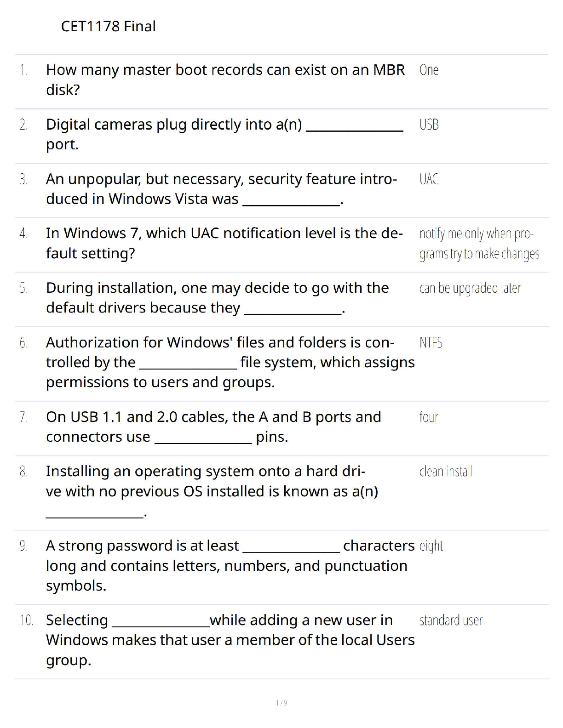Click the 'NTFS' answer text
This screenshot has width=563, height=728.
(x=431, y=342)
